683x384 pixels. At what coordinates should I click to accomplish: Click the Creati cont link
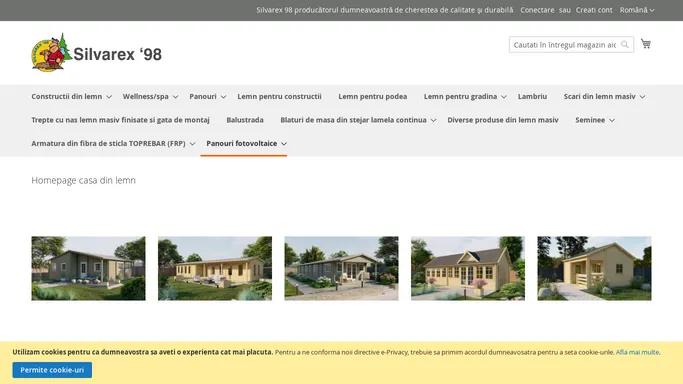(x=594, y=10)
